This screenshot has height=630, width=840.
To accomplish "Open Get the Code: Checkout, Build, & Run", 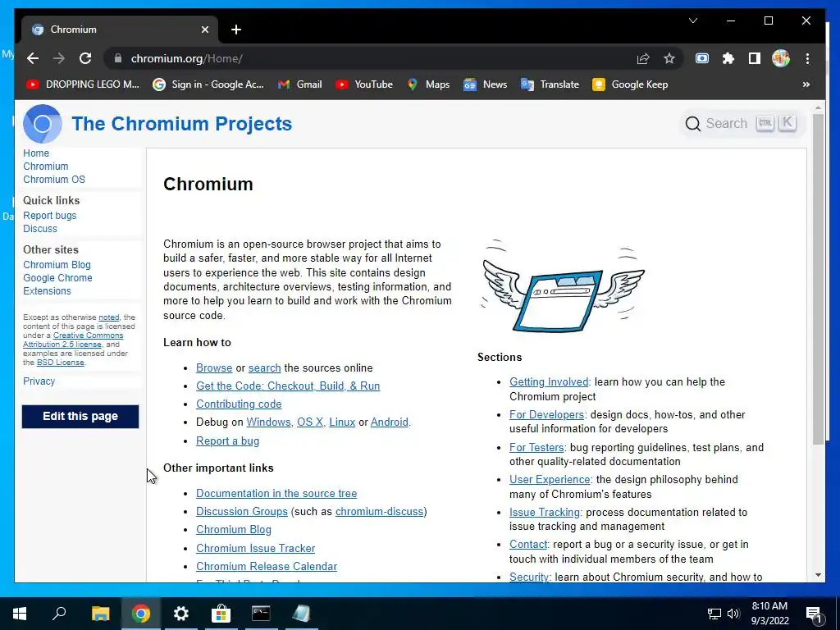I will (x=288, y=386).
